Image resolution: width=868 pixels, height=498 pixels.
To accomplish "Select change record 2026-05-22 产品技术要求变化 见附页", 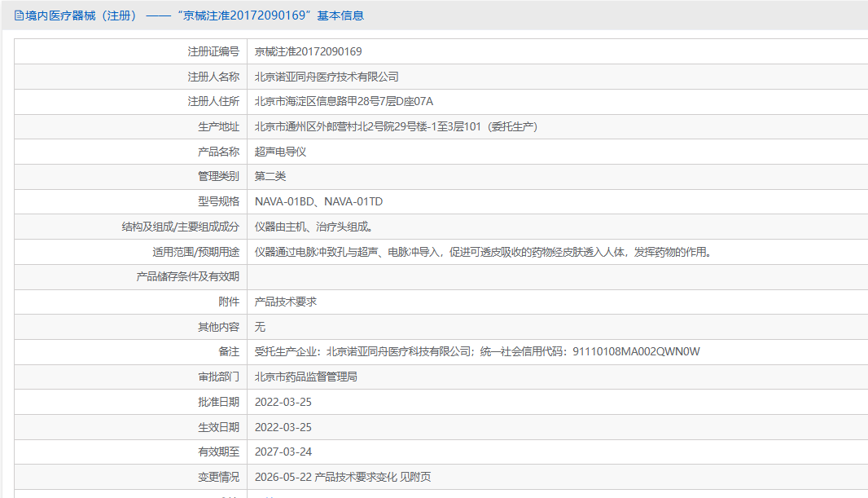I will click(343, 477).
